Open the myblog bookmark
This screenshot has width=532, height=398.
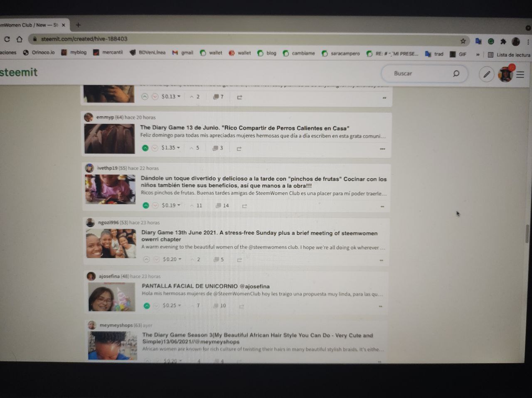(74, 52)
